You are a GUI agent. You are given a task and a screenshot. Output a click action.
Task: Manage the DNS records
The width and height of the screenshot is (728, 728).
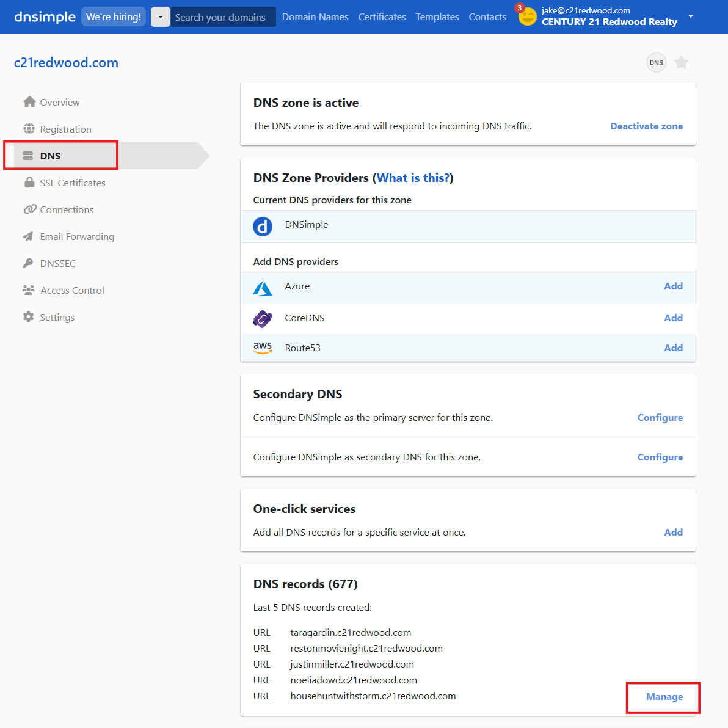664,697
